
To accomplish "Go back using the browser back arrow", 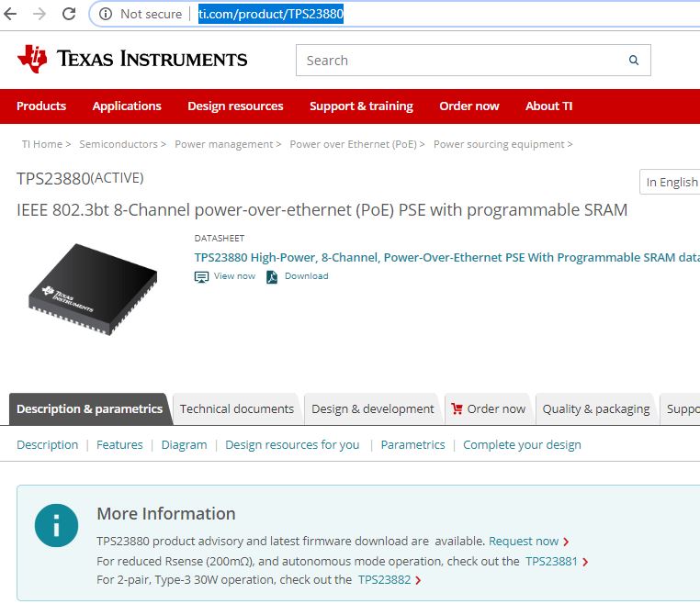I will 9,14.
